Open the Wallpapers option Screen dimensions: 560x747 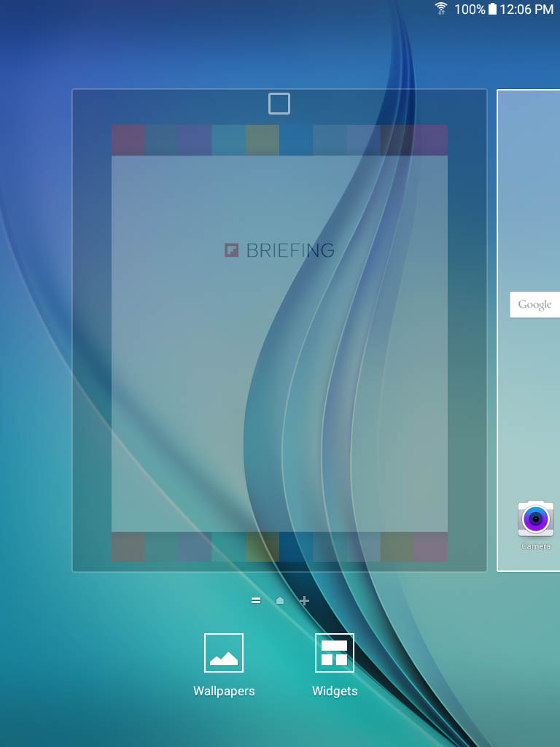224,665
